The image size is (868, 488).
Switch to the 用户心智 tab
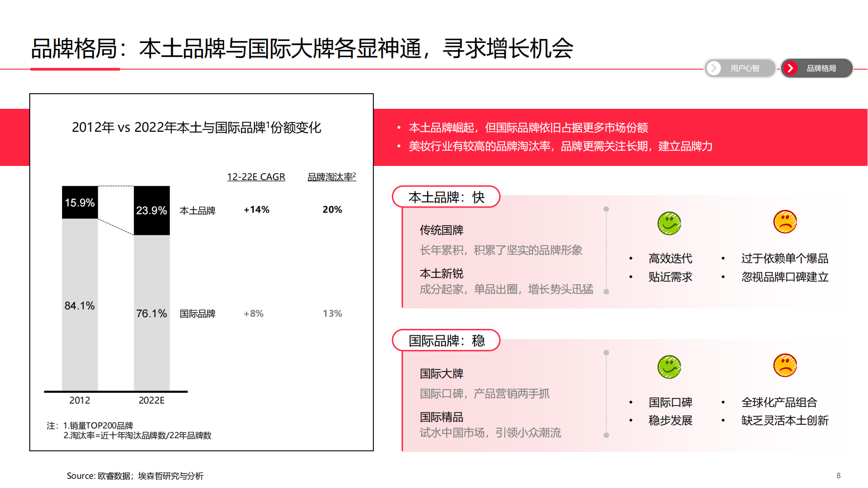point(744,68)
